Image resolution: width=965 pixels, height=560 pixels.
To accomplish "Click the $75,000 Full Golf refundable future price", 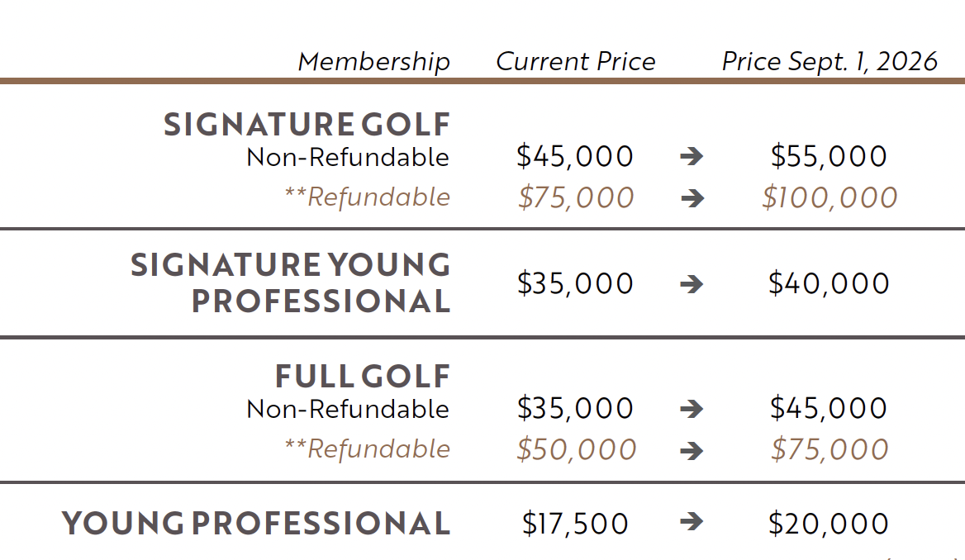I will (x=830, y=449).
